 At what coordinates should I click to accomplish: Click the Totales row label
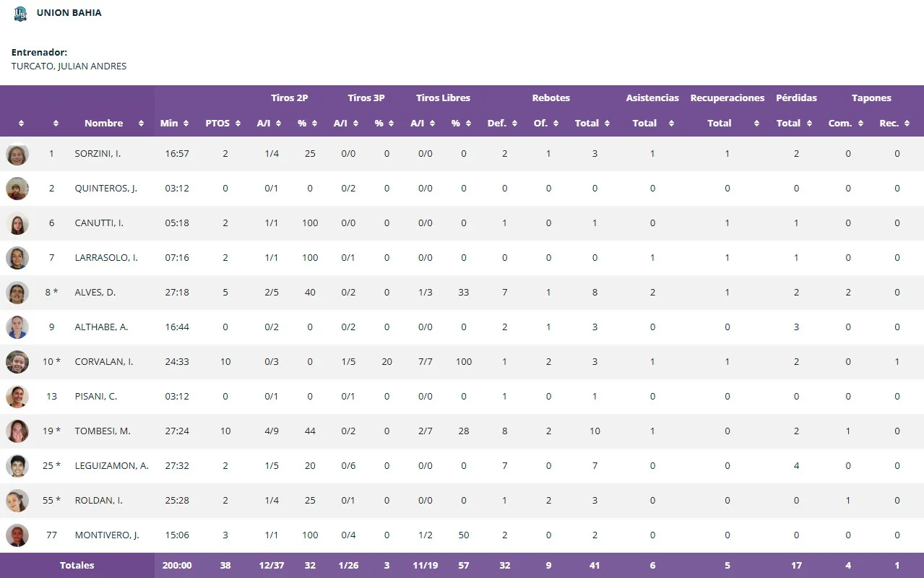tap(77, 566)
